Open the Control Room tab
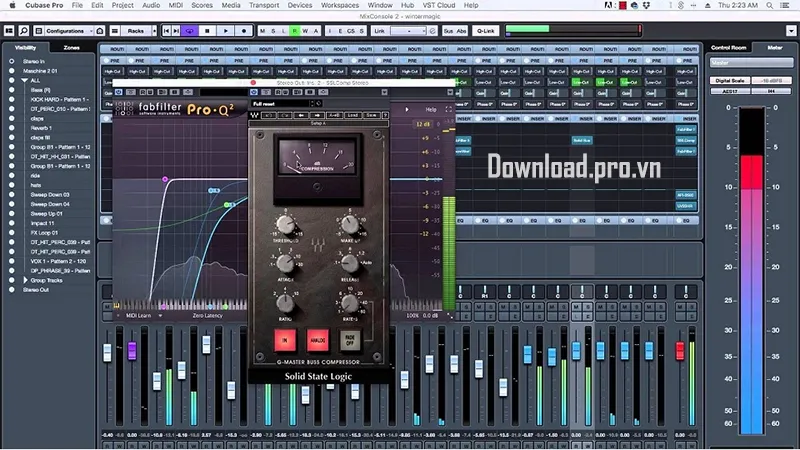The width and height of the screenshot is (800, 450). click(729, 47)
